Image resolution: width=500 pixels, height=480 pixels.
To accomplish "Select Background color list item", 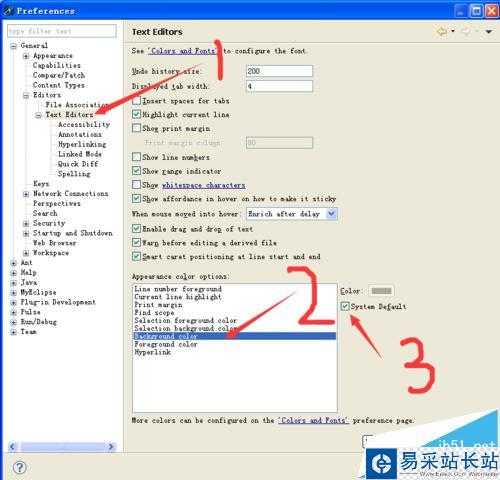I will click(x=234, y=336).
